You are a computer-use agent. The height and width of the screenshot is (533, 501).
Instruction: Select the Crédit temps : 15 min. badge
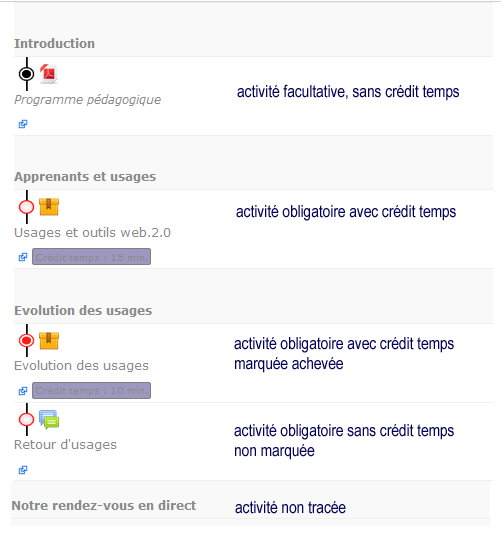91,257
